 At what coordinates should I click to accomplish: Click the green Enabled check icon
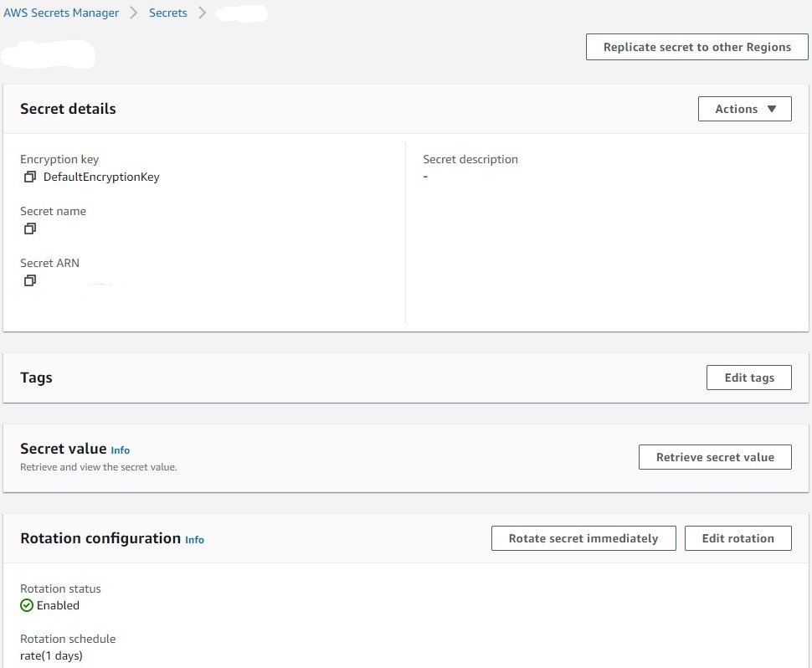(27, 605)
